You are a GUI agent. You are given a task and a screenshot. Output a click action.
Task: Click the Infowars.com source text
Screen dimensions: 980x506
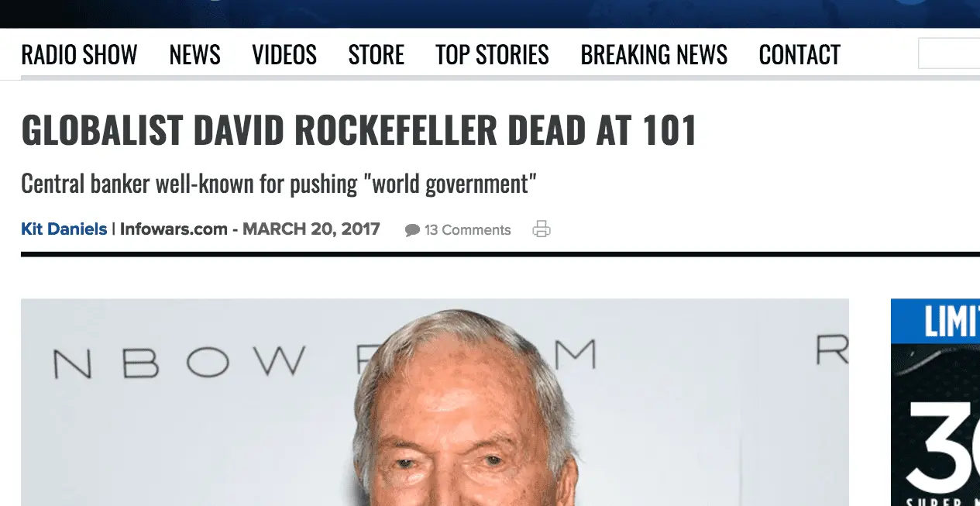[x=174, y=229]
